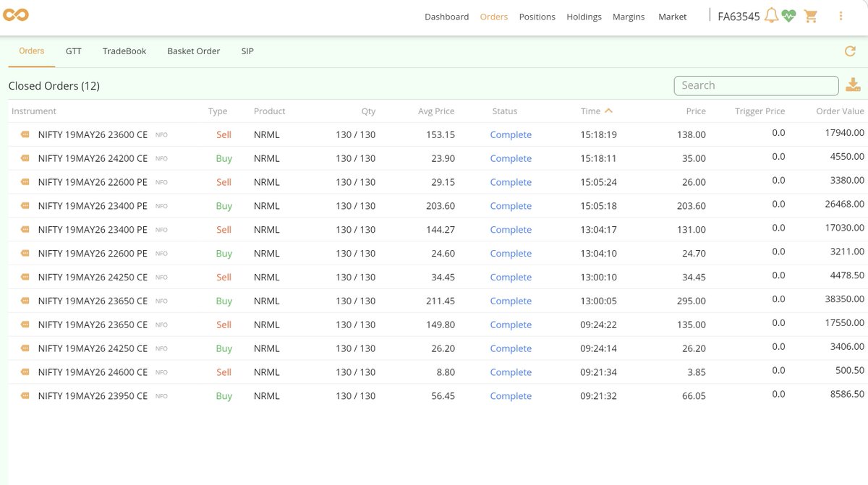Click tag icon of 24250 CE sell at 13:00:10
The height and width of the screenshot is (485, 868).
click(25, 277)
